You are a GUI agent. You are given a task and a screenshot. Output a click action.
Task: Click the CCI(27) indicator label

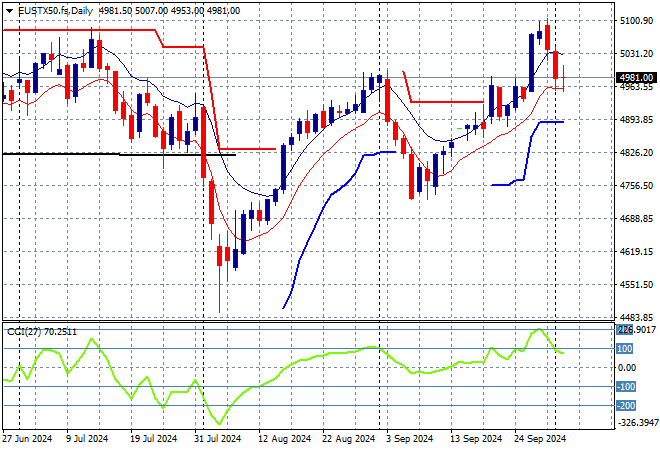[40, 331]
